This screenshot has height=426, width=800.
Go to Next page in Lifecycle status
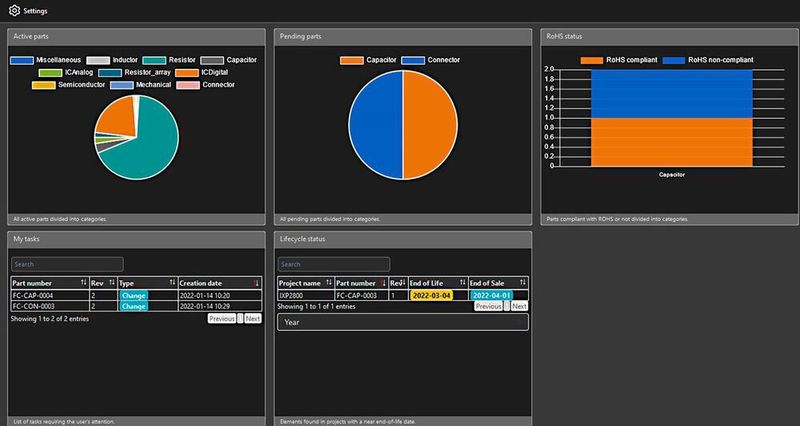click(519, 306)
